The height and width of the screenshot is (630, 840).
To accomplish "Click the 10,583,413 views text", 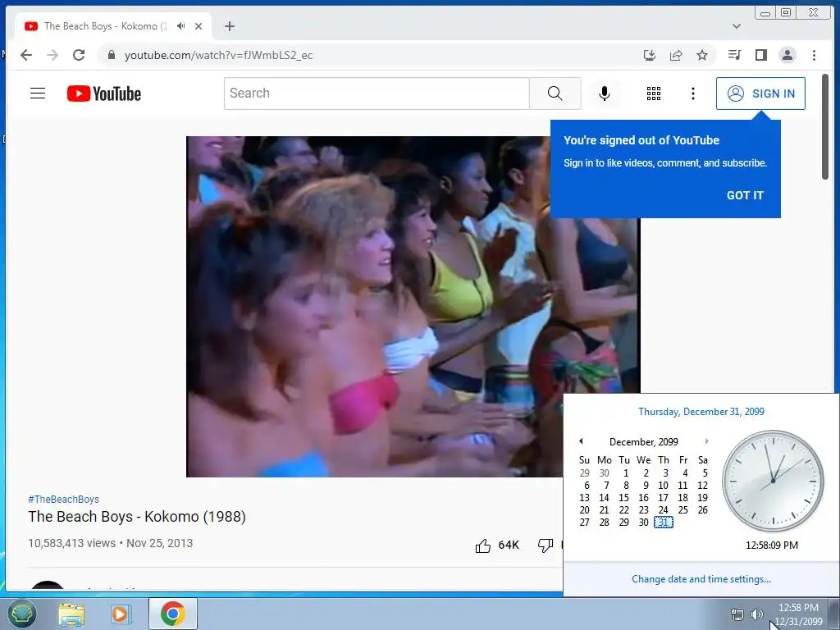I will (x=72, y=543).
